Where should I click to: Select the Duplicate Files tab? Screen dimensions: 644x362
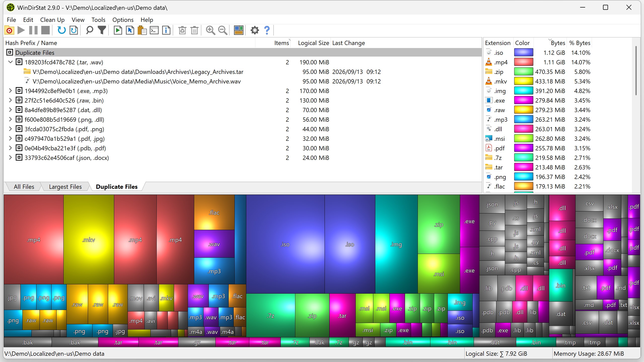117,187
